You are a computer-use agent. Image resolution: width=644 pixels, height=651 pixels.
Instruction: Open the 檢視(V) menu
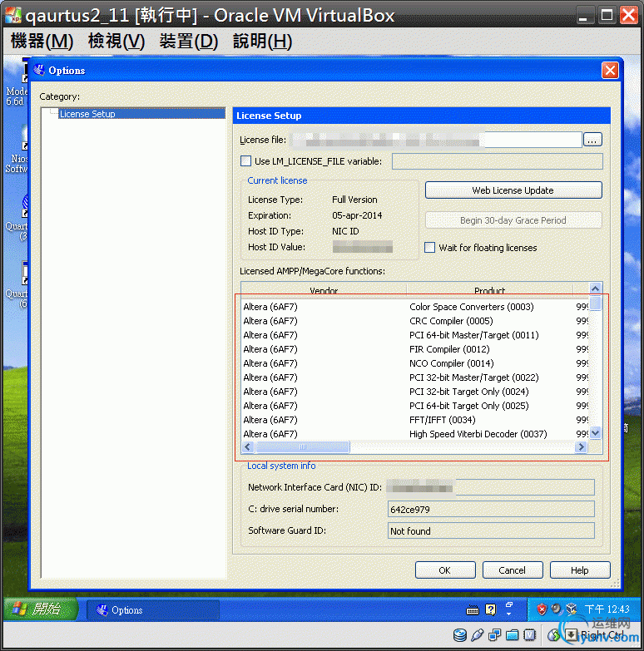pyautogui.click(x=116, y=41)
